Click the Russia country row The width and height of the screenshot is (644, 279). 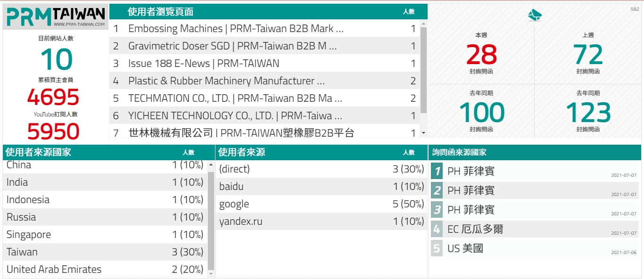click(105, 217)
